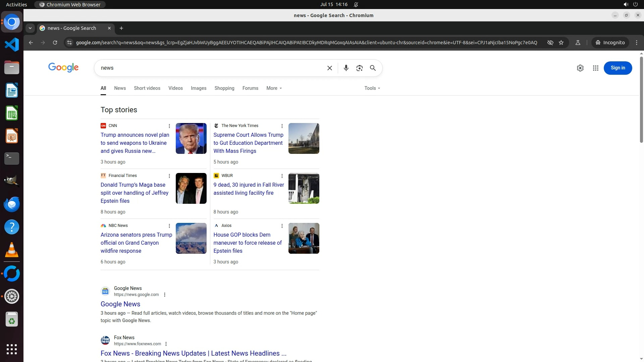Click third-party cookies blocked eye icon
644x362 pixels.
coord(550,43)
